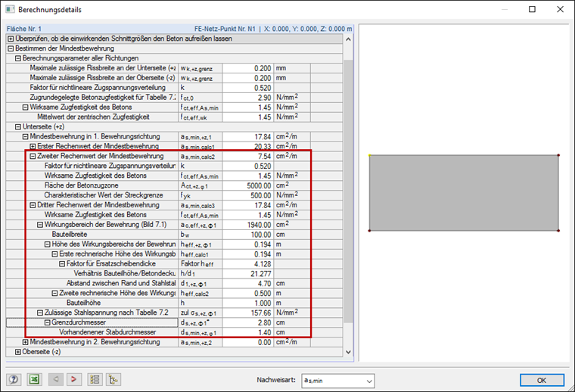Collapse the 'Unterseite (+z)' node

[18, 127]
